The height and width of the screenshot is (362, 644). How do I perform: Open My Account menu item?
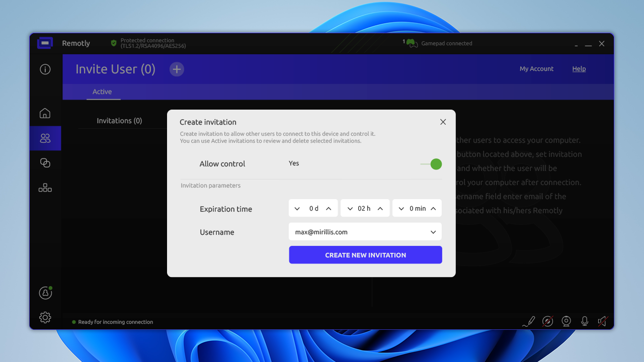536,69
